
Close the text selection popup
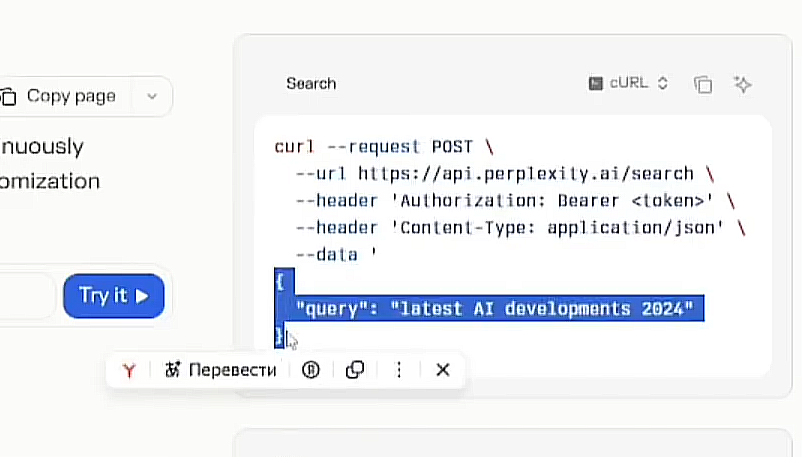pos(443,370)
